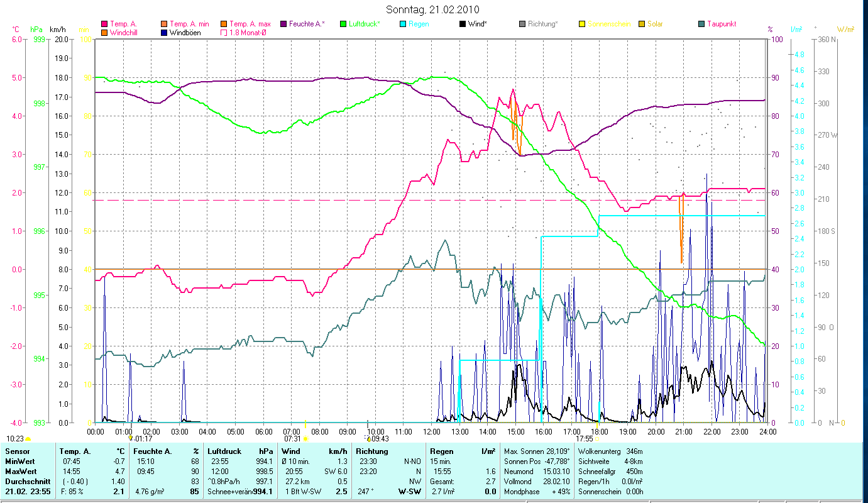Click the Temp. A. pink legend swatch
The image size is (868, 503).
(104, 24)
